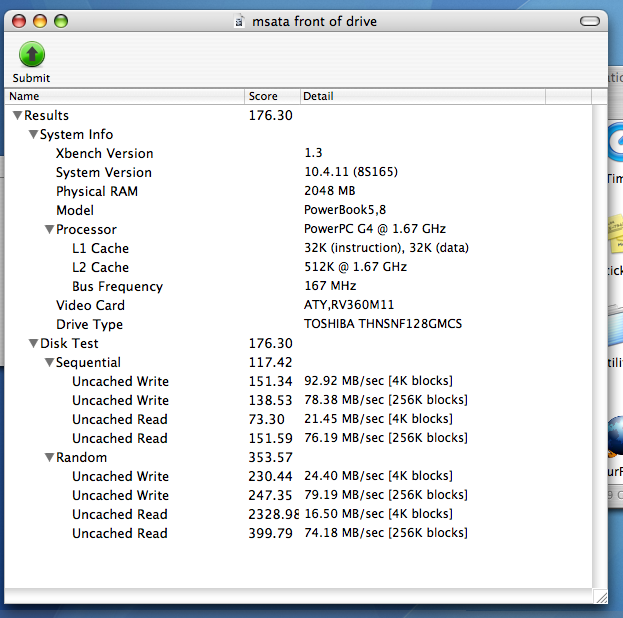Viewport: 623px width, 618px height.
Task: Collapse the System Info section
Action: pos(33,134)
